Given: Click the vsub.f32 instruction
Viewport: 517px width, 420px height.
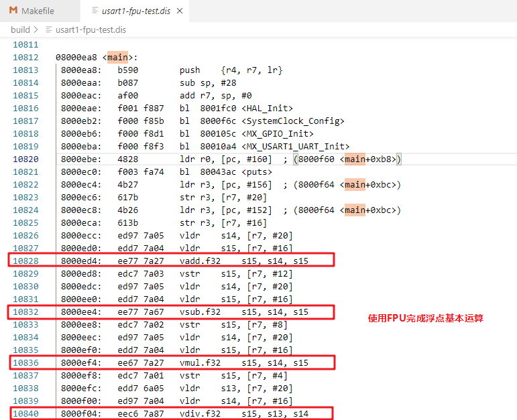Looking at the screenshot, I should pyautogui.click(x=244, y=311).
